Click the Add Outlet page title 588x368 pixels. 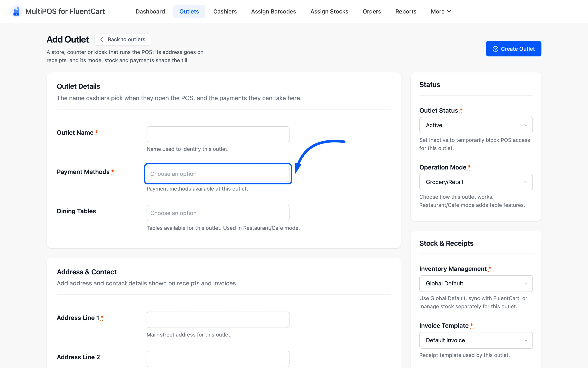[x=68, y=39]
